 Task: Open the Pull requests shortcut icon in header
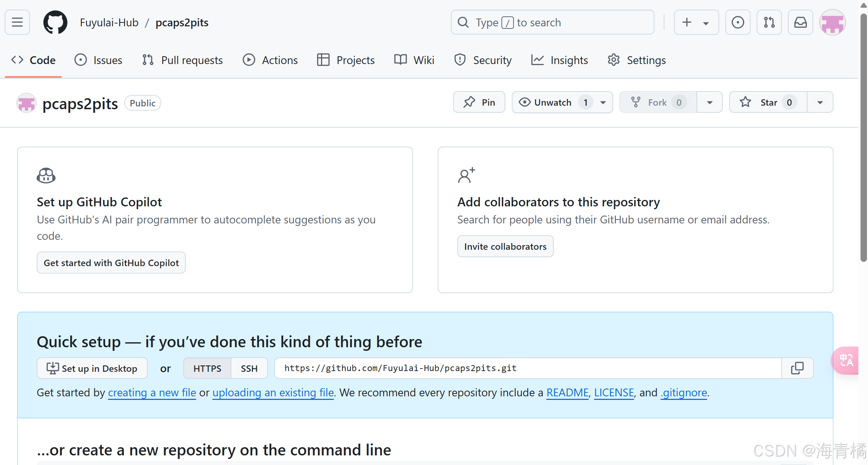coord(769,22)
